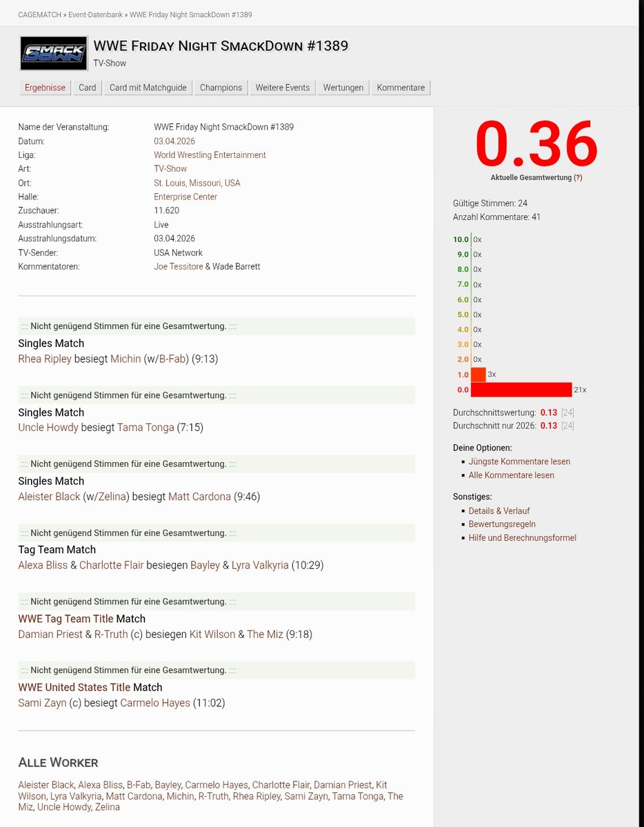Click Damian Priest in Alle Worker list
Viewport: 644px width, 827px height.
pos(343,786)
